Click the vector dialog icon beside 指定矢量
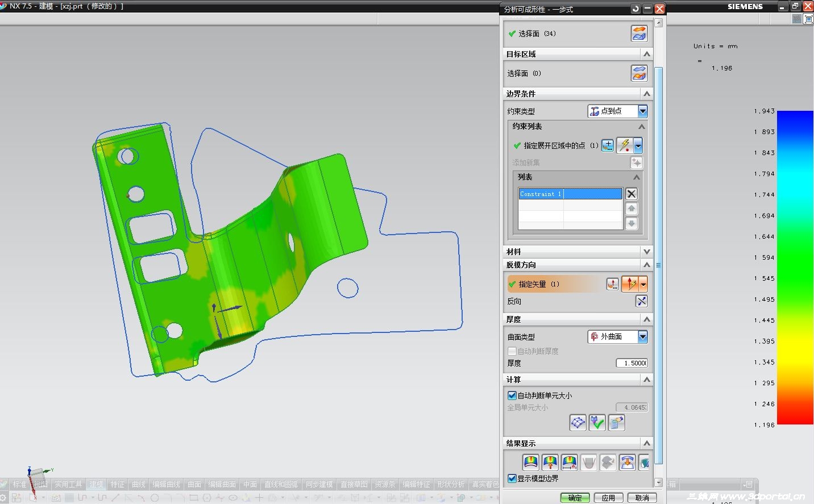 click(612, 284)
